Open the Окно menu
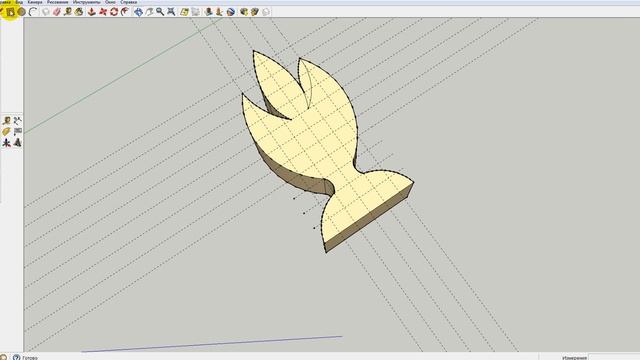Screen dimensions: 640x360 (111, 2)
